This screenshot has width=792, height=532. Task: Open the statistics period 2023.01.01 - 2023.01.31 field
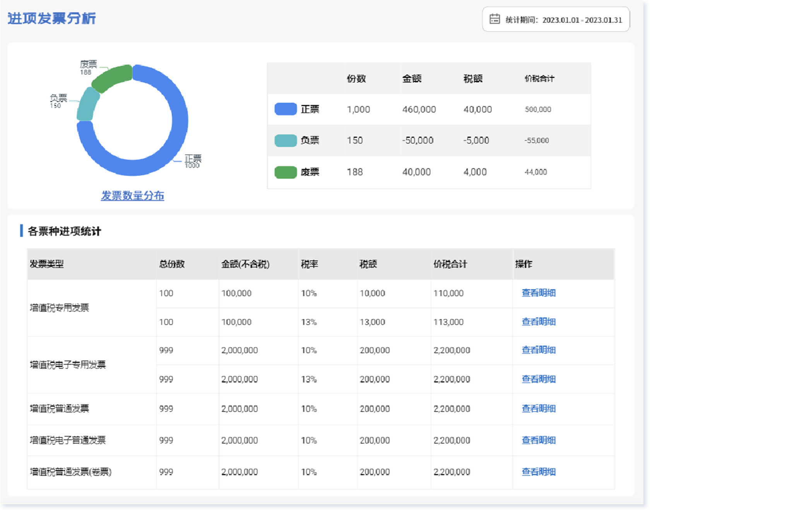[x=556, y=19]
